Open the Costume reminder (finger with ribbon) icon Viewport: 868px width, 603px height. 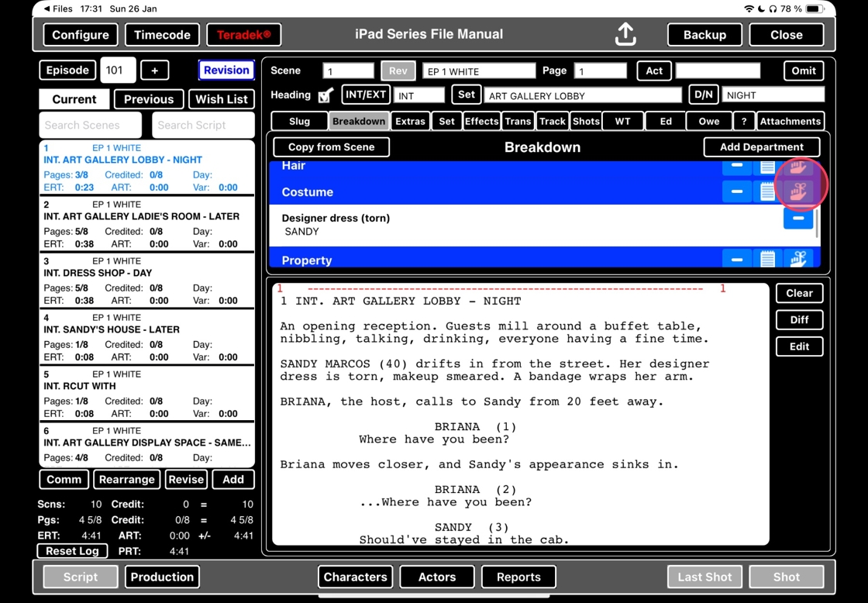(x=798, y=191)
